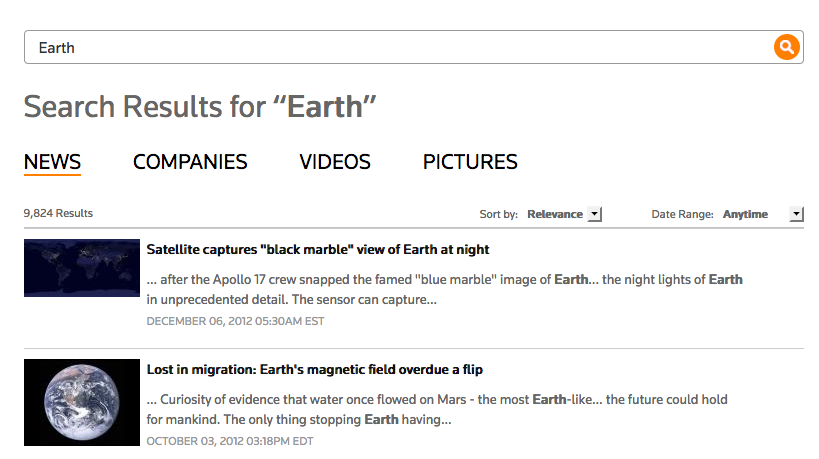
Task: Open the "Lost in migration" magnetic field headline
Action: click(x=315, y=370)
